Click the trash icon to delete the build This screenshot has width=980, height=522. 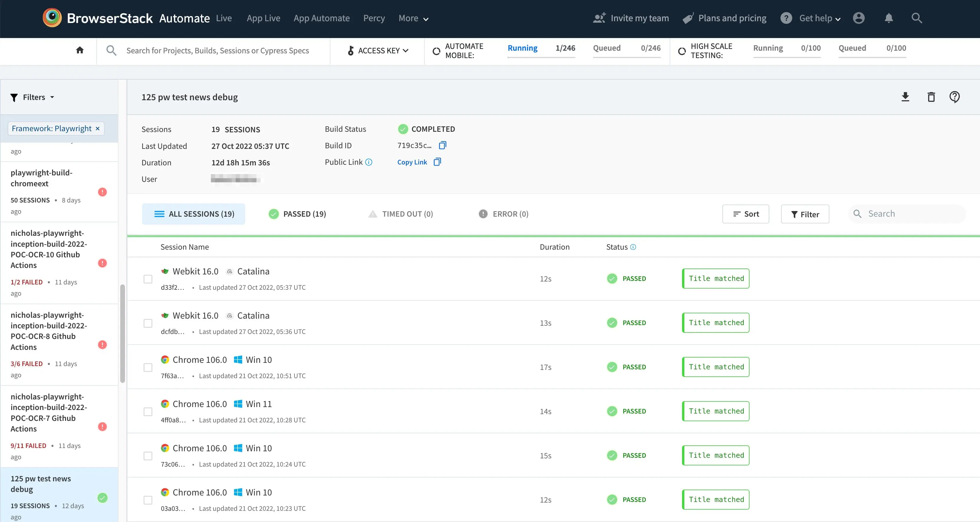click(x=931, y=97)
